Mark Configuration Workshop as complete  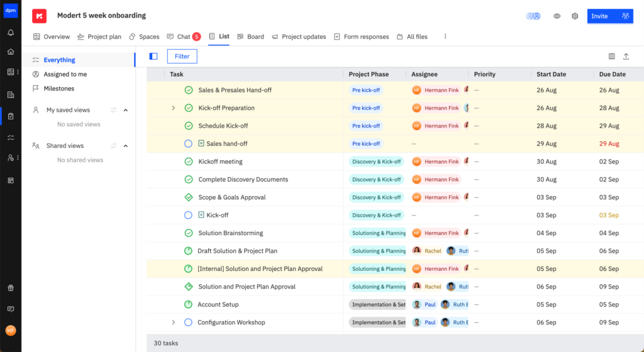tap(188, 322)
